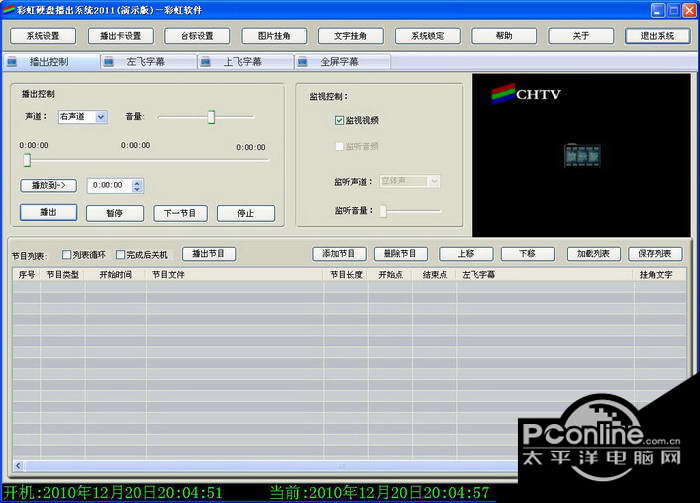Click the 左飞字幕 column header
700x503 pixels.
coord(546,275)
